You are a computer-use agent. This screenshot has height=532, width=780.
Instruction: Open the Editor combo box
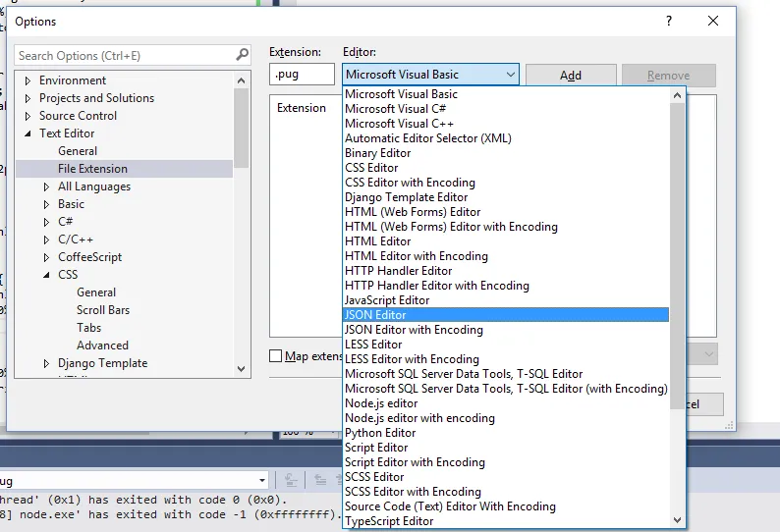[430, 75]
